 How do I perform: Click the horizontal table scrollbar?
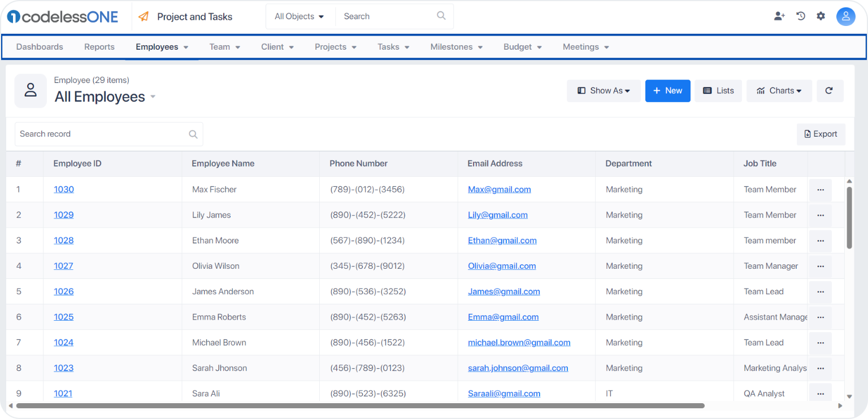[361, 405]
